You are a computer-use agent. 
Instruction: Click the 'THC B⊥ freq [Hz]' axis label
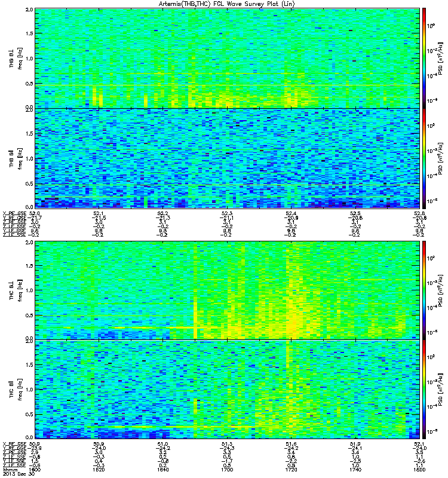coord(16,290)
